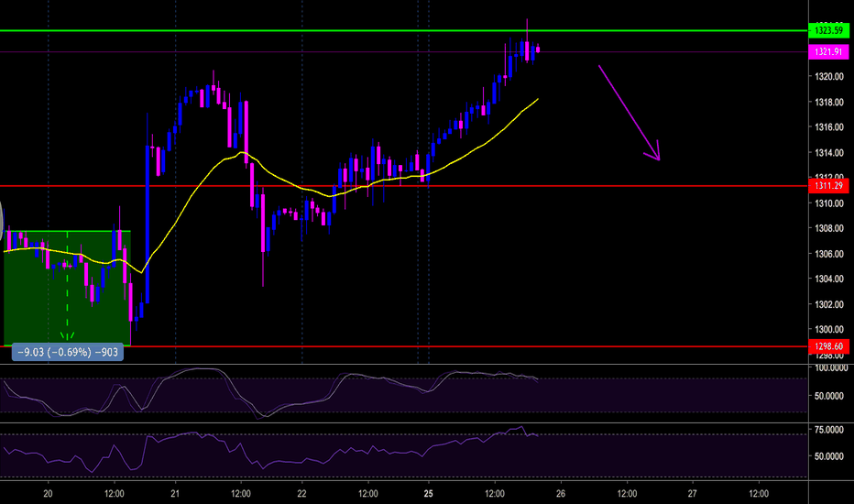Click the 1310.00 price axis value
The width and height of the screenshot is (854, 504).
829,203
